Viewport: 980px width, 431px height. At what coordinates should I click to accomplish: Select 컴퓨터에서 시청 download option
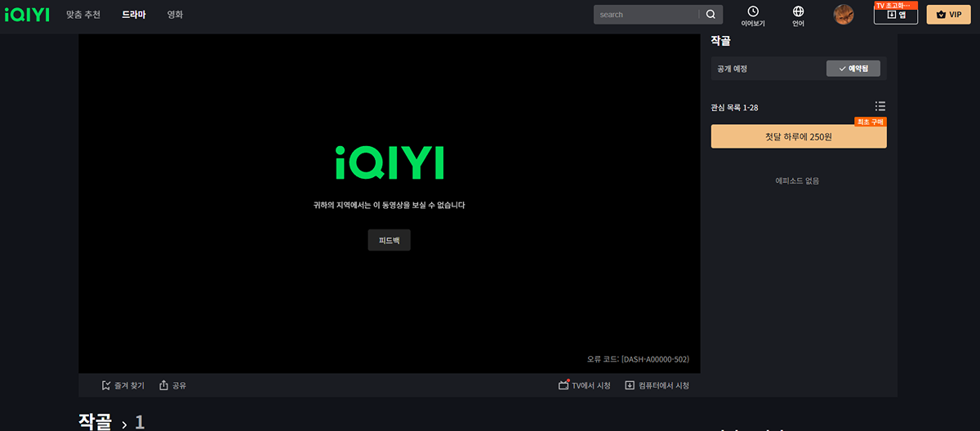point(657,385)
